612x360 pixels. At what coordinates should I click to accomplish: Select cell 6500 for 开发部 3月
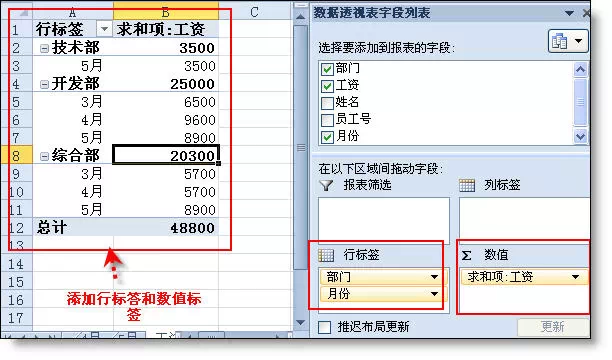point(166,102)
